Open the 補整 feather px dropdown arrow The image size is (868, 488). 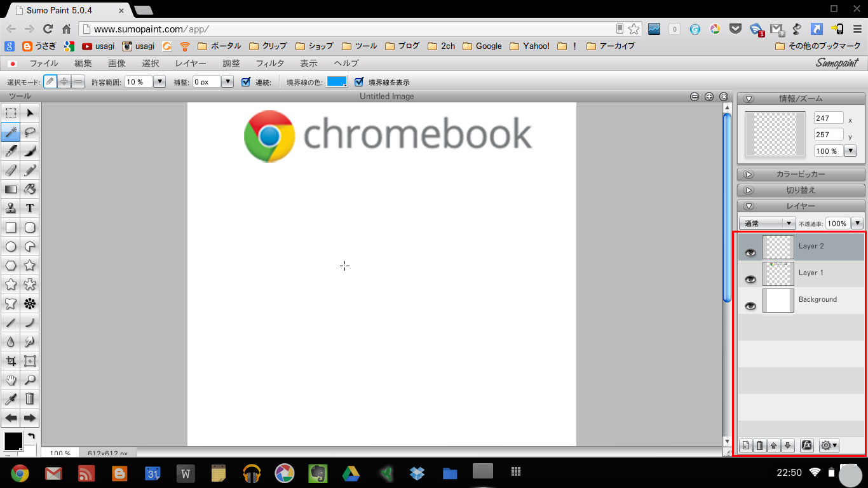point(227,82)
